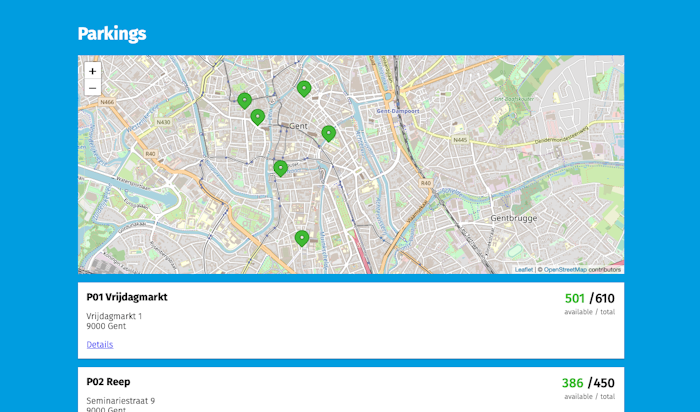The image size is (700, 412).
Task: Click the N445 road label on map
Action: click(x=460, y=140)
